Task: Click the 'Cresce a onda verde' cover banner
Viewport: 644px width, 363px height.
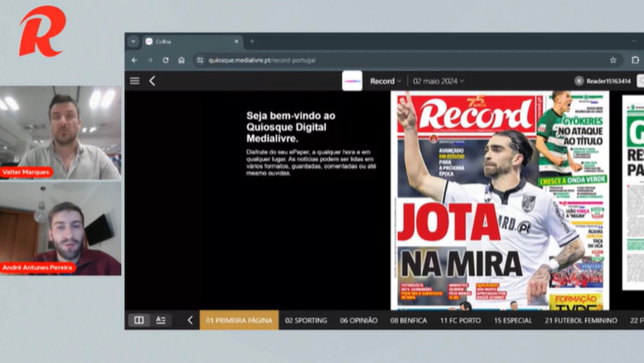Action: [x=572, y=180]
